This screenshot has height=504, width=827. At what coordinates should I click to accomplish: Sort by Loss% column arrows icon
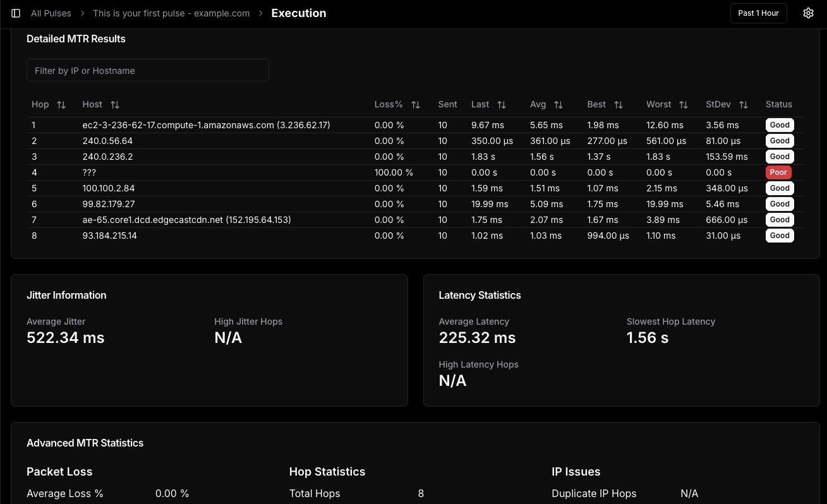point(416,105)
